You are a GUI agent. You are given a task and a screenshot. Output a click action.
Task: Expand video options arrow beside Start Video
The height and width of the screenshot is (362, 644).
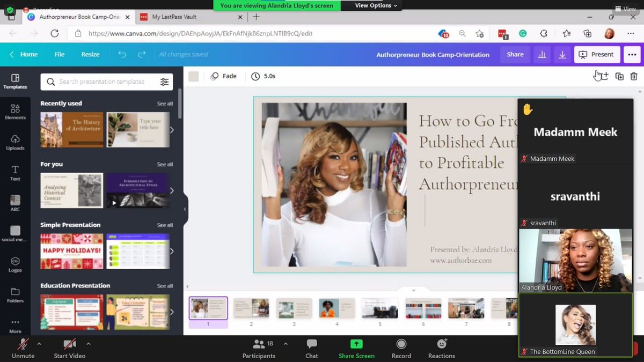point(89,343)
